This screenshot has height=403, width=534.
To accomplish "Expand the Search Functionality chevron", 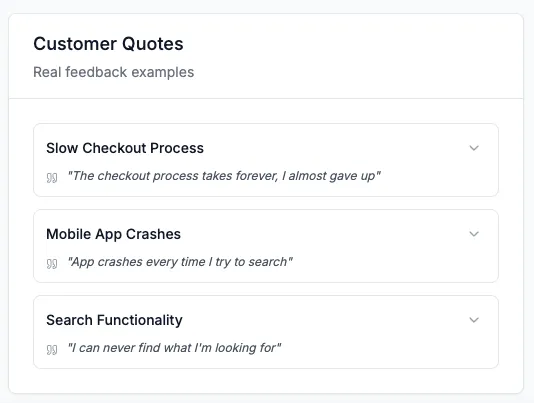I will tap(474, 320).
